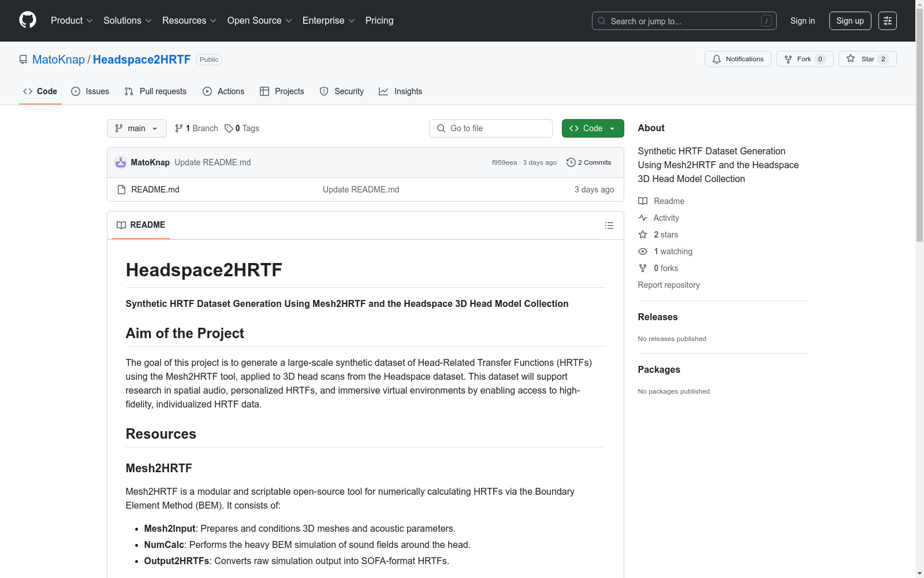Click Report repository
924x578 pixels.
coord(669,285)
